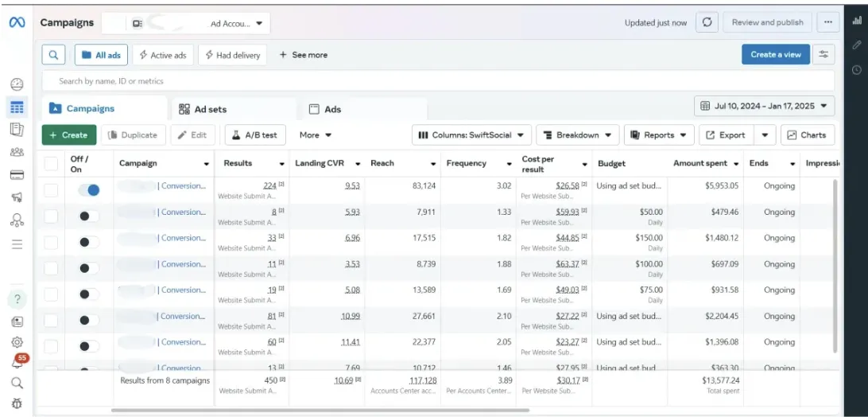Open the notifications bell with 55 badge
The width and height of the screenshot is (868, 417).
17,362
